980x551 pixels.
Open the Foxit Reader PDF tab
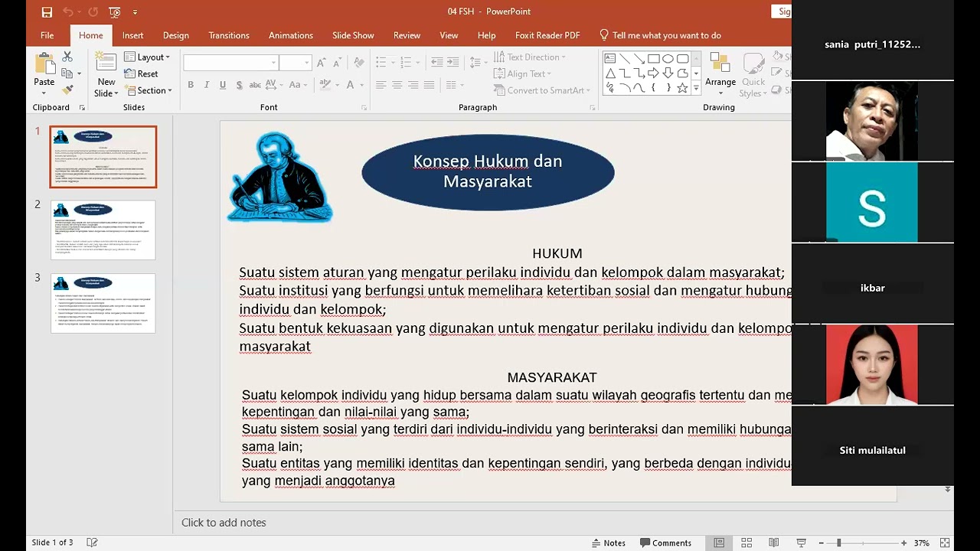pyautogui.click(x=547, y=35)
